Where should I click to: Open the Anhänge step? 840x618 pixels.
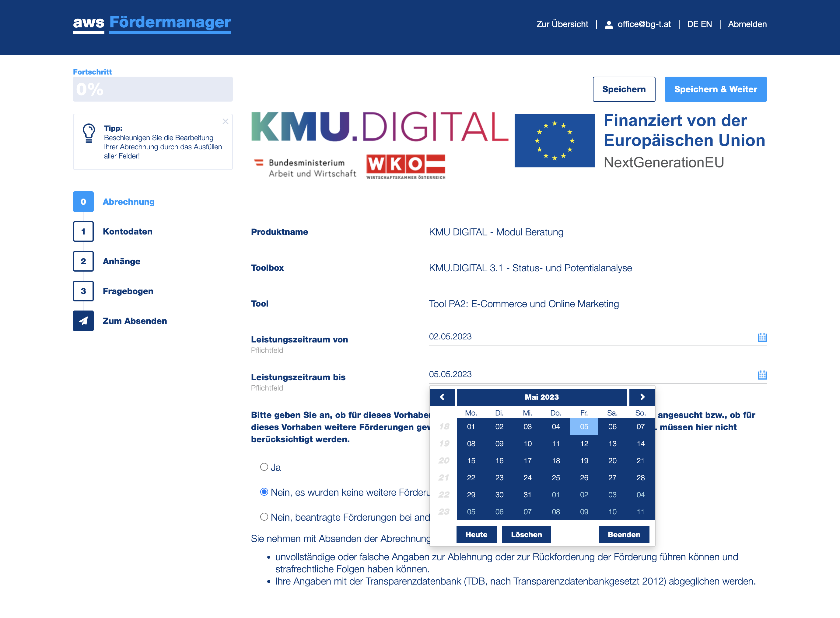point(122,262)
